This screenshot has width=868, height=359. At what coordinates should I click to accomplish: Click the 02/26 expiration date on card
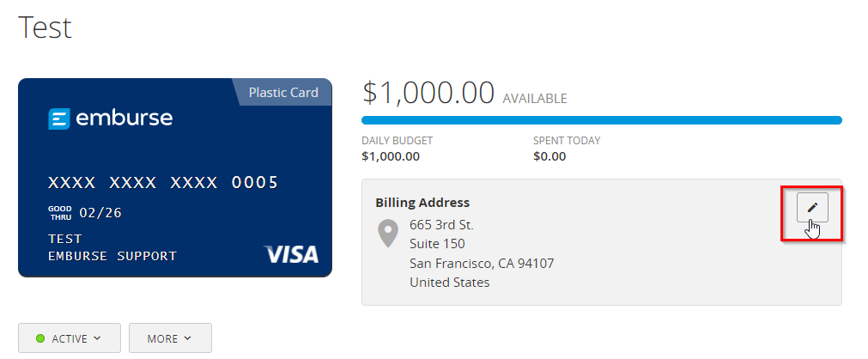[x=100, y=212]
